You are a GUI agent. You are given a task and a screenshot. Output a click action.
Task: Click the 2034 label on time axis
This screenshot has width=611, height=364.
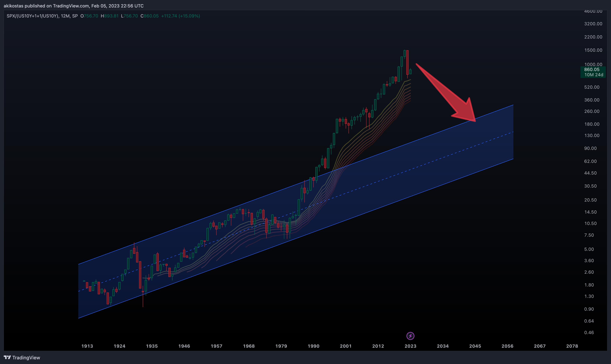coord(443,346)
